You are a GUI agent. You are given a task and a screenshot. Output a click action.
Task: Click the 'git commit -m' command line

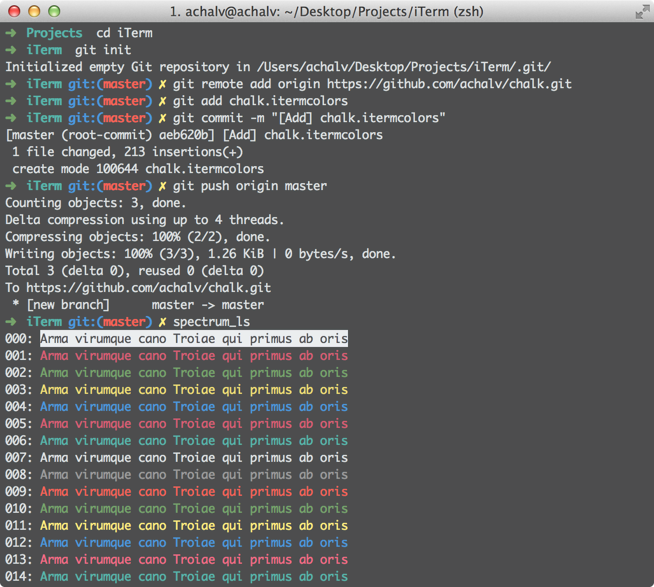(x=309, y=118)
